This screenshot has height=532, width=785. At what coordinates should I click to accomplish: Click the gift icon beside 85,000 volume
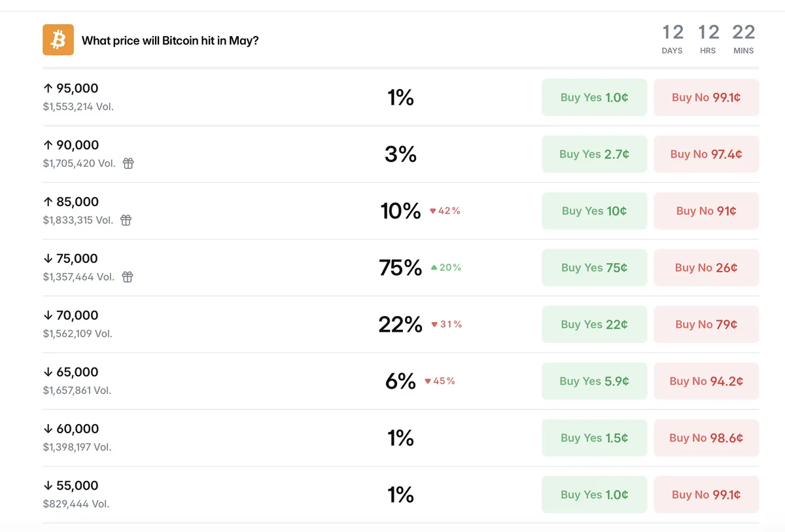point(126,220)
